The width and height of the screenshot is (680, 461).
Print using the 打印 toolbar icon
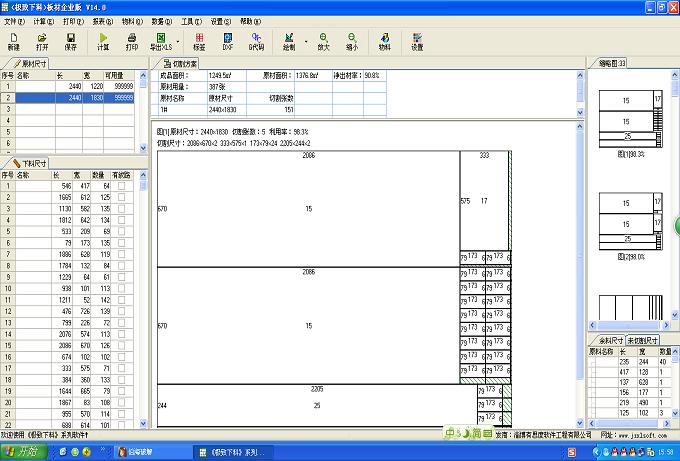[132, 42]
